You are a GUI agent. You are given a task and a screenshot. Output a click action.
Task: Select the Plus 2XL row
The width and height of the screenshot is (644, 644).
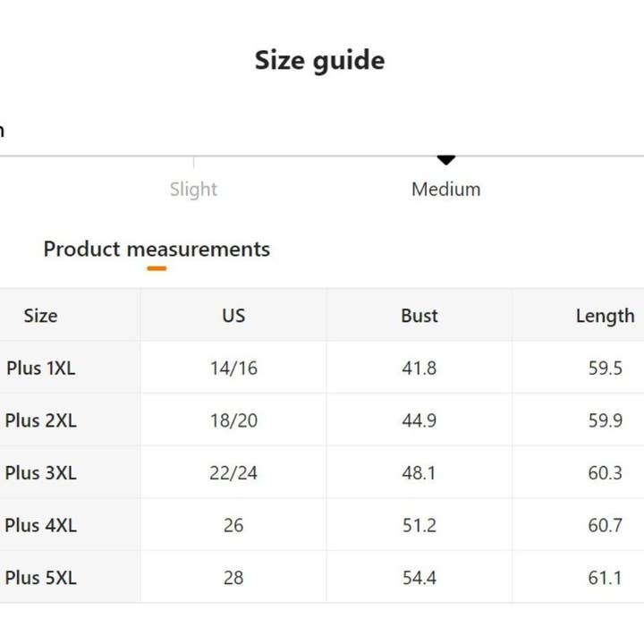pos(40,420)
